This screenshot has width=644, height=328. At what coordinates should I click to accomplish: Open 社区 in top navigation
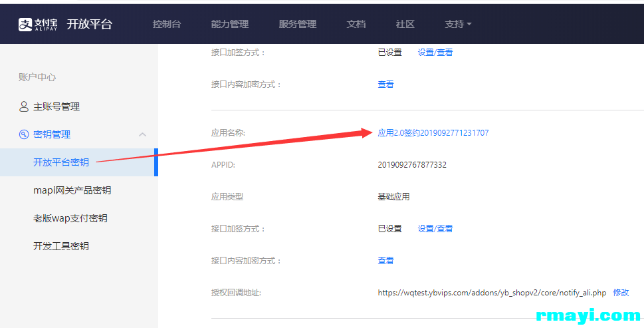[405, 24]
